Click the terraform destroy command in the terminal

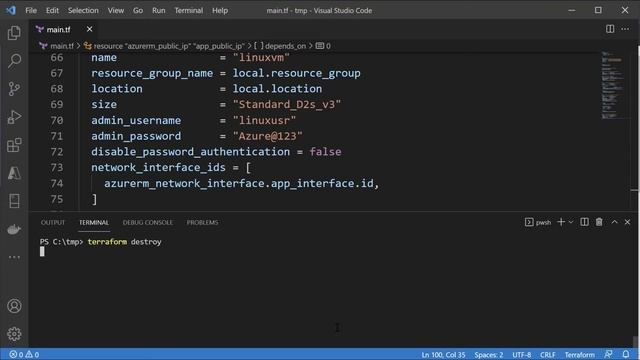[124, 242]
